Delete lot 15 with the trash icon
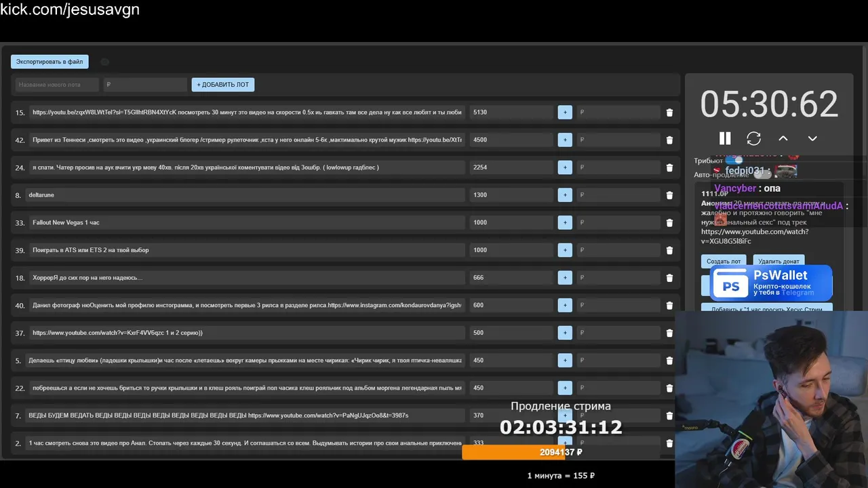Screen dimensions: 868x488 (669, 113)
